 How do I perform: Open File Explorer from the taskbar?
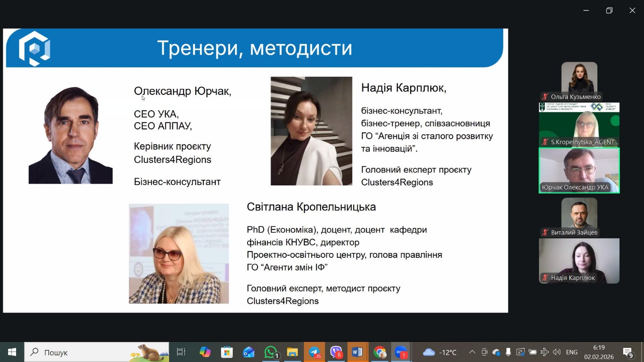[x=292, y=352]
